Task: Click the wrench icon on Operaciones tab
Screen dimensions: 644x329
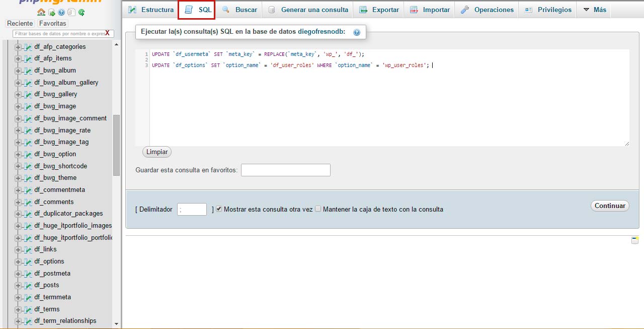Action: (x=465, y=9)
